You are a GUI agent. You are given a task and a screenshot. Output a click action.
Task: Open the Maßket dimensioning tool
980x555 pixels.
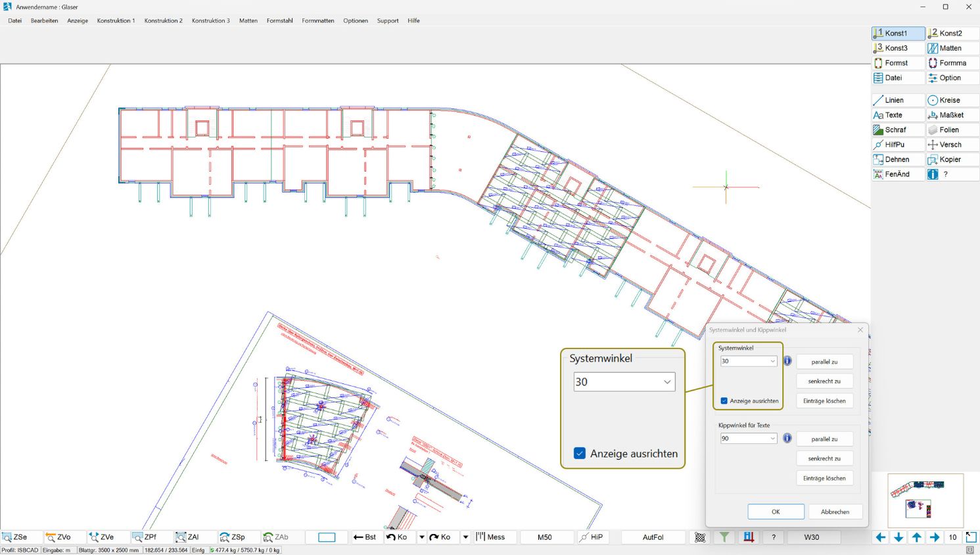point(952,114)
